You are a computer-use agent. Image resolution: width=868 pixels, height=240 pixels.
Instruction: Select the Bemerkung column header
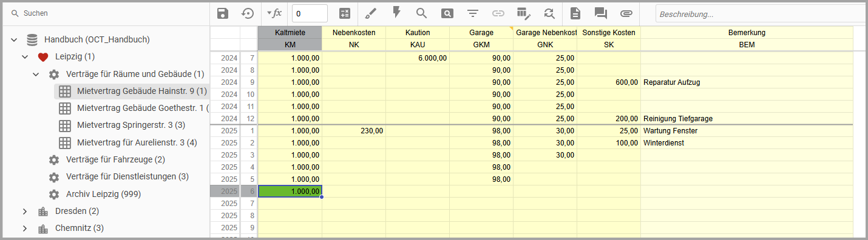coord(747,32)
